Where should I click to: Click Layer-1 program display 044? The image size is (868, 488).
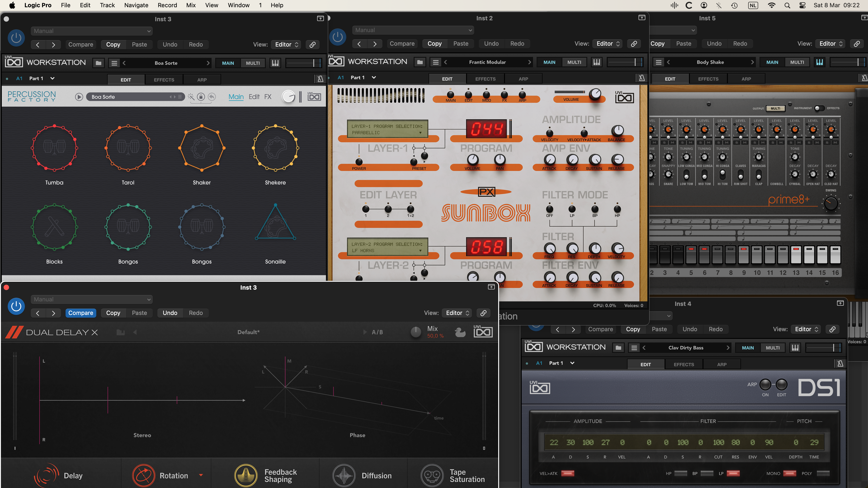(x=487, y=129)
